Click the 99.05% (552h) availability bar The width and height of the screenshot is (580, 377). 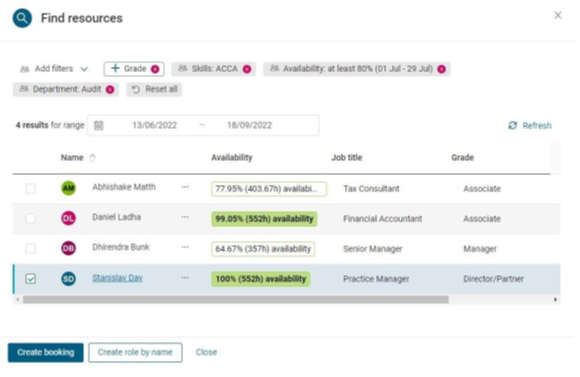coord(264,219)
